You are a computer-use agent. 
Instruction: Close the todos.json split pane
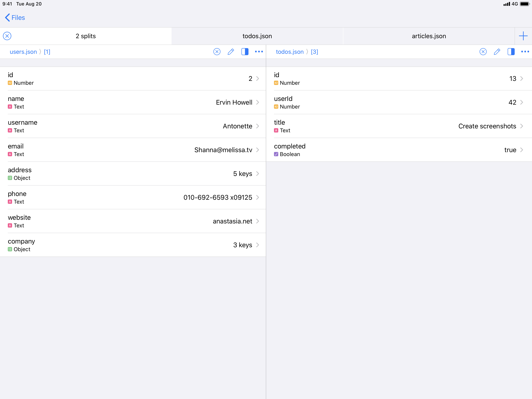[483, 52]
